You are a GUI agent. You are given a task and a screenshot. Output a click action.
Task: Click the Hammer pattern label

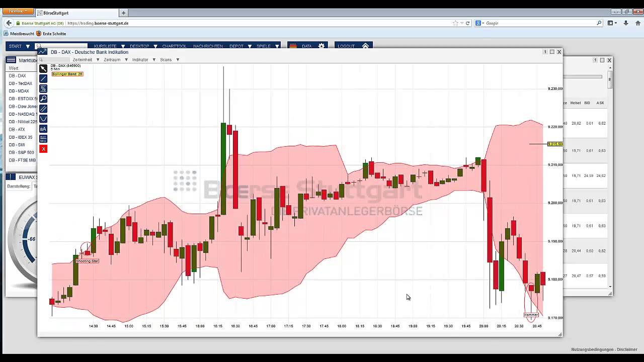click(531, 315)
